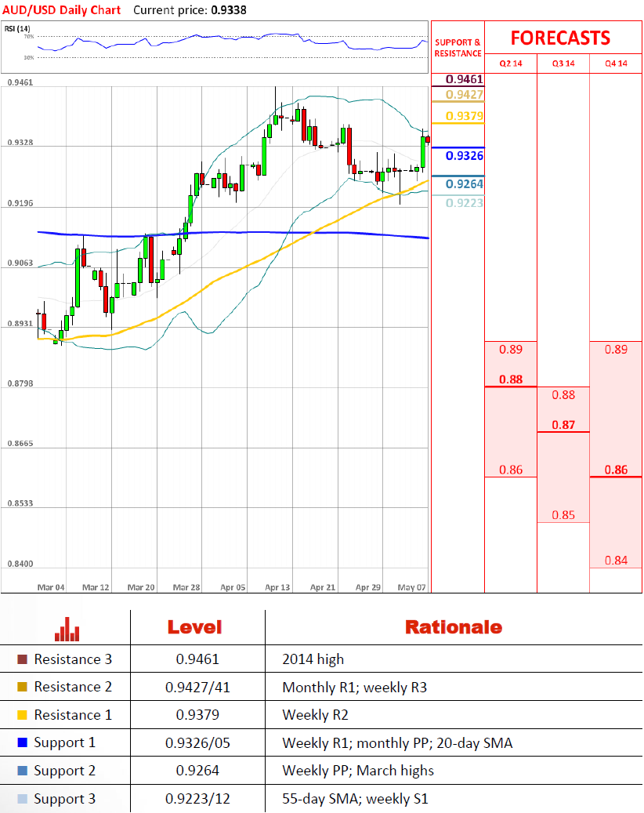Click the AUD/USD Daily Chart title
This screenshot has width=644, height=813.
click(62, 10)
